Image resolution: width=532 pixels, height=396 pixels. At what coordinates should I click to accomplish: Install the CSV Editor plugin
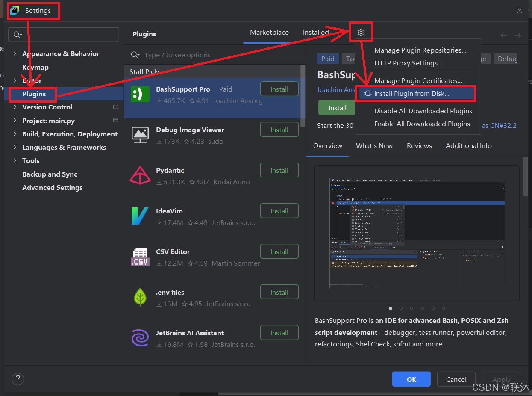point(279,252)
